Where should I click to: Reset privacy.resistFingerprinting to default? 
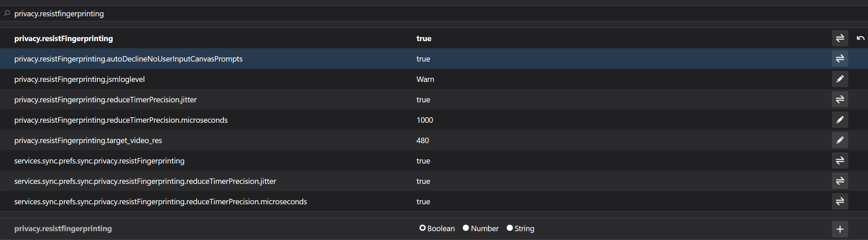pyautogui.click(x=860, y=38)
